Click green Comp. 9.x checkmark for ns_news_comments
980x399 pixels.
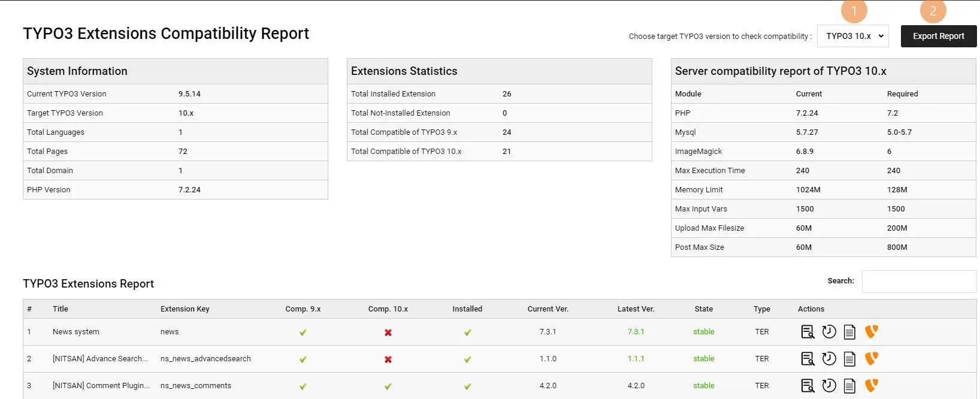coord(303,386)
